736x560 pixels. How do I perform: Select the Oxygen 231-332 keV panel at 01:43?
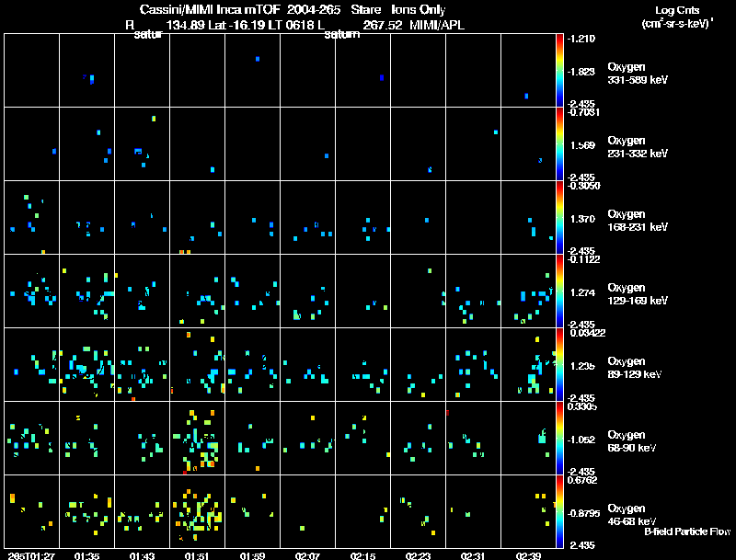pos(143,144)
